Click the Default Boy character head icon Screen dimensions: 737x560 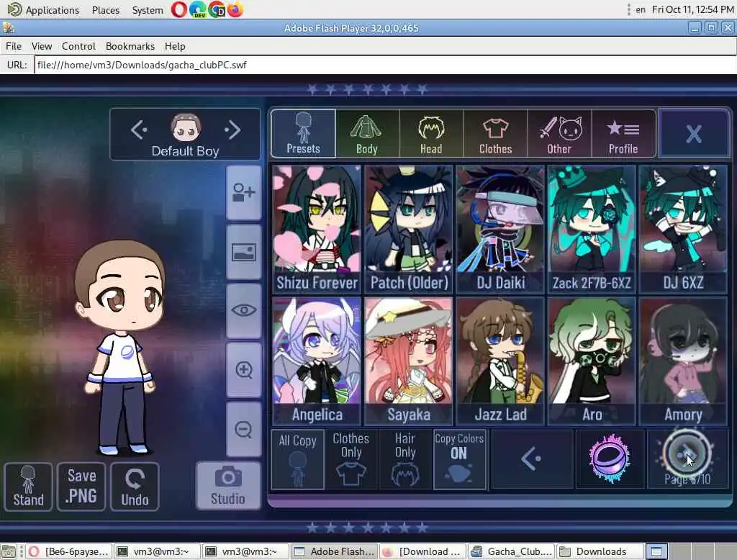pyautogui.click(x=186, y=127)
